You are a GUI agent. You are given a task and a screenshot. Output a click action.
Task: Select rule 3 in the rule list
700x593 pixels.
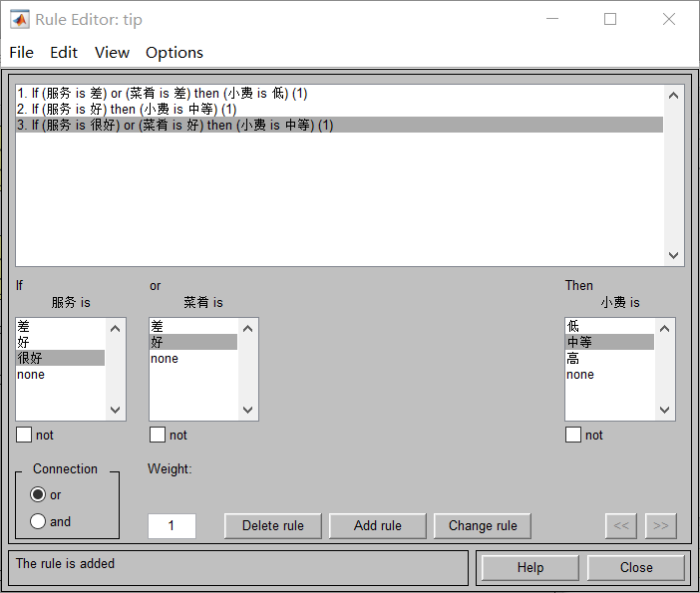339,125
